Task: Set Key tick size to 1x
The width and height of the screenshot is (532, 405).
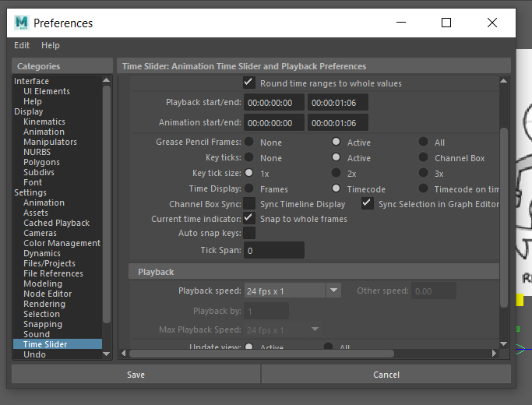Action: 249,173
